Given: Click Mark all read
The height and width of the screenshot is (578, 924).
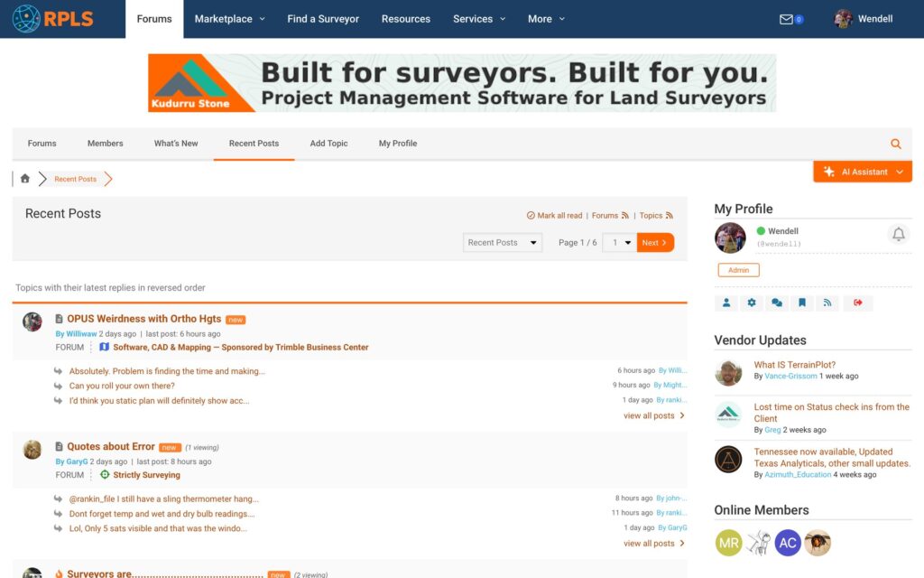Looking at the screenshot, I should point(555,216).
